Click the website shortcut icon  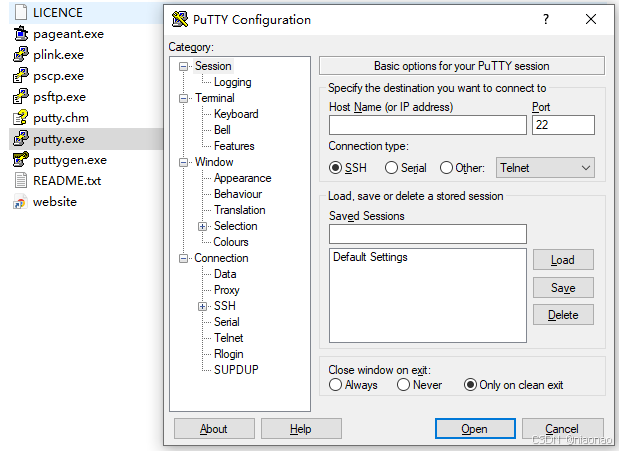20,202
